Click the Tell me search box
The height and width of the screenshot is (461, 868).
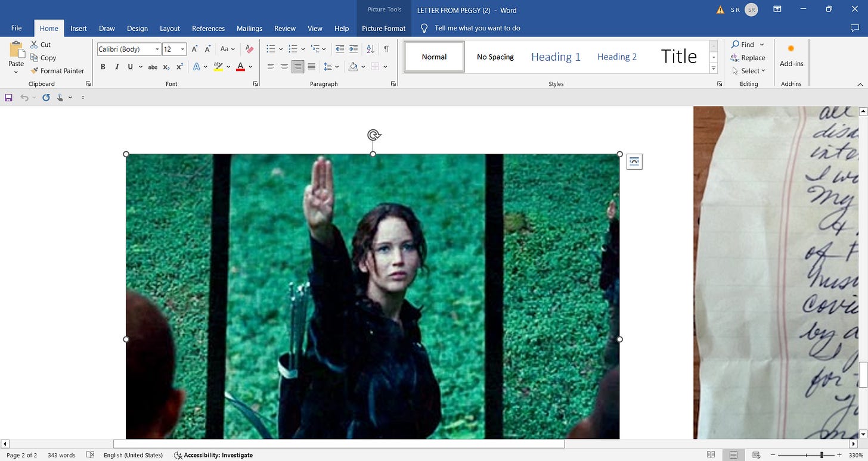pos(477,28)
